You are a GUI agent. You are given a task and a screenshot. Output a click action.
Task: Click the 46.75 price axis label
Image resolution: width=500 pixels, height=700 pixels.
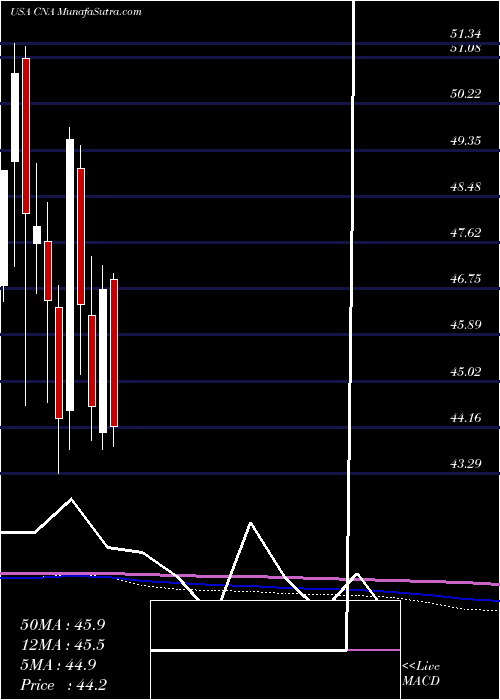466,279
